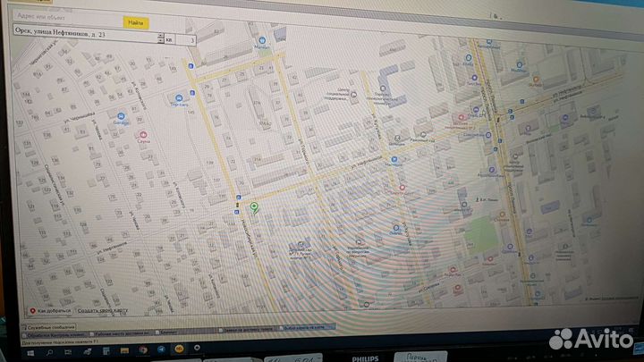Viewport: 644px width, 362px height.
Task: Open the Создать свою карту link
Action: (101, 310)
